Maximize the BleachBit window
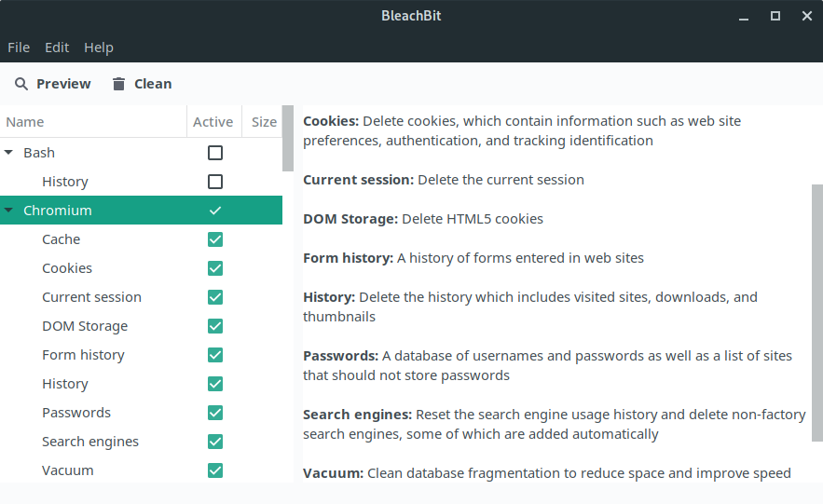 click(x=775, y=16)
